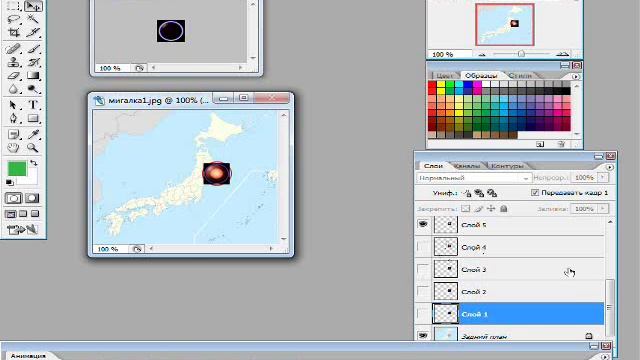
Task: Show layer Слой 4 visibility box
Action: pos(423,247)
